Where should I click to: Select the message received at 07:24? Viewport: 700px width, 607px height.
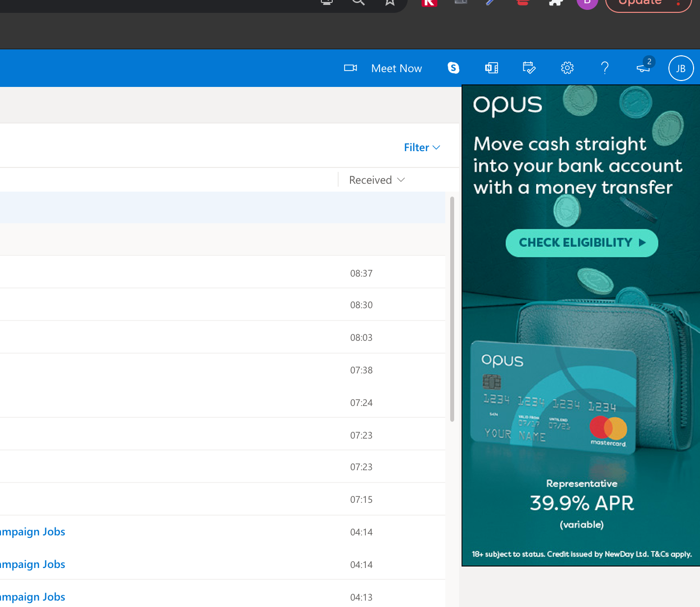223,402
